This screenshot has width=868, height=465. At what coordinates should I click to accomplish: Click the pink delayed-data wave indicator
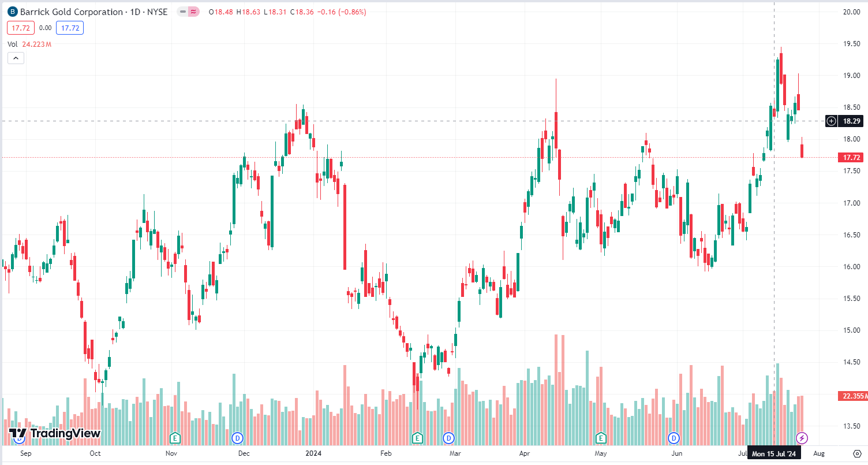194,12
